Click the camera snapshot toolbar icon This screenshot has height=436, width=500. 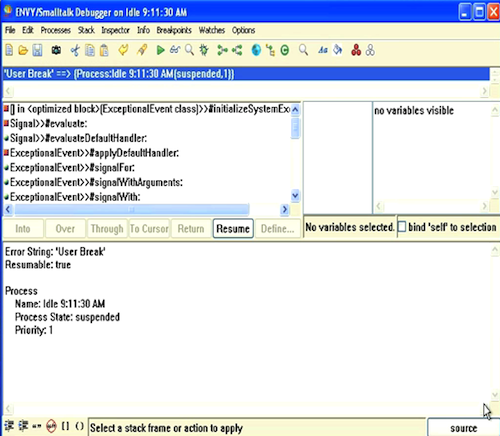56,50
